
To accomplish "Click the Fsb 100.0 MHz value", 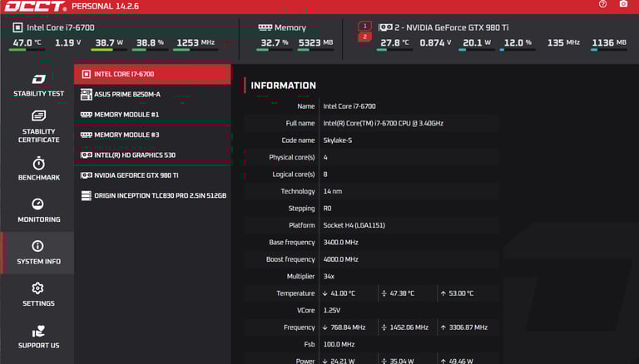I will [339, 344].
